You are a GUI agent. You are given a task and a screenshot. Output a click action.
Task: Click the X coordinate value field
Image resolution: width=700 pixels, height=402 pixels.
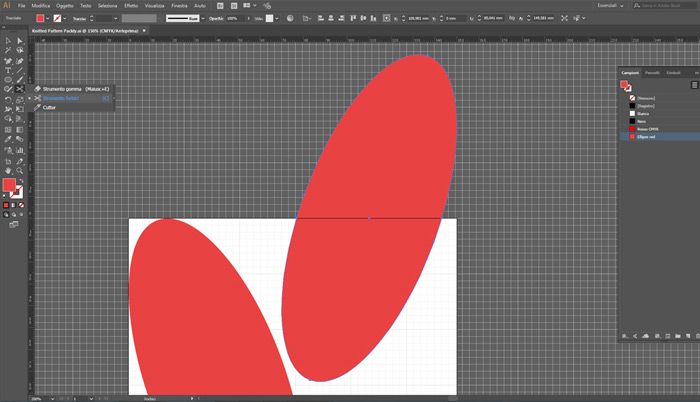click(x=418, y=18)
